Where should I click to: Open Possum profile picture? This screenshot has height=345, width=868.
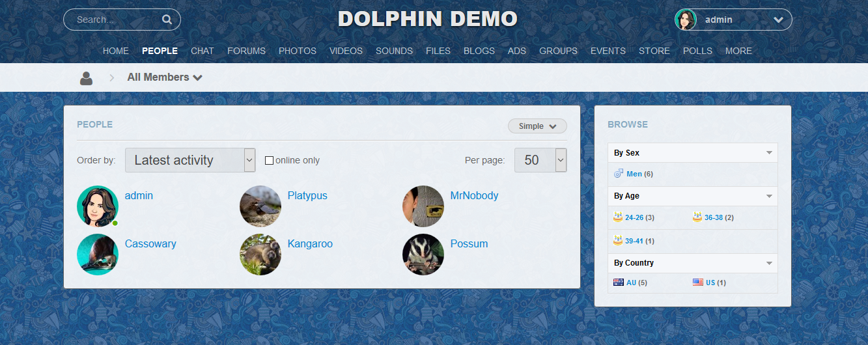pos(423,255)
